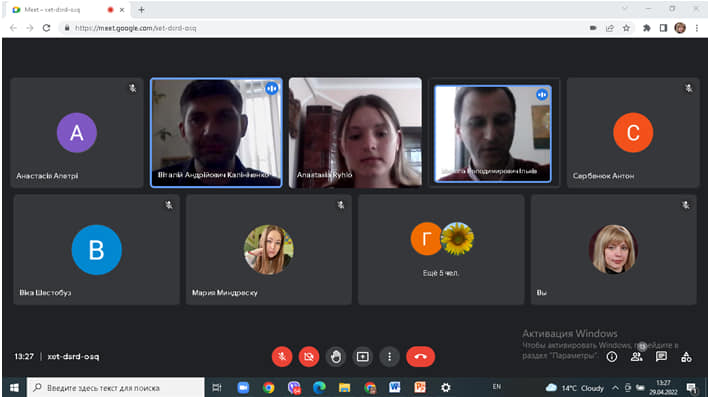The height and width of the screenshot is (397, 708).
Task: Select Anastasiia Ryhlo video tile
Action: tap(355, 132)
